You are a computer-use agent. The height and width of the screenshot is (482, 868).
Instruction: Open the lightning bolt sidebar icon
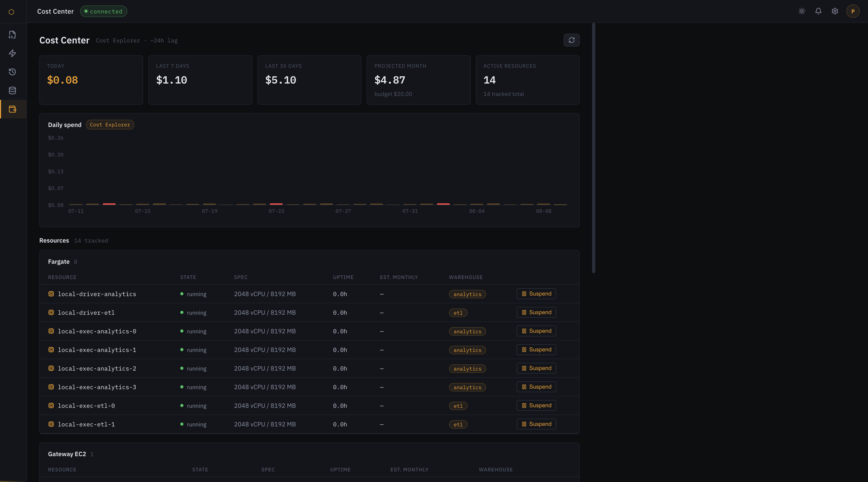[12, 53]
